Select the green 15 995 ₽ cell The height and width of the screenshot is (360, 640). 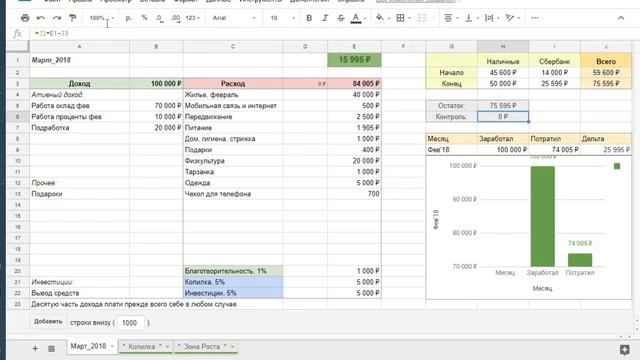point(354,60)
